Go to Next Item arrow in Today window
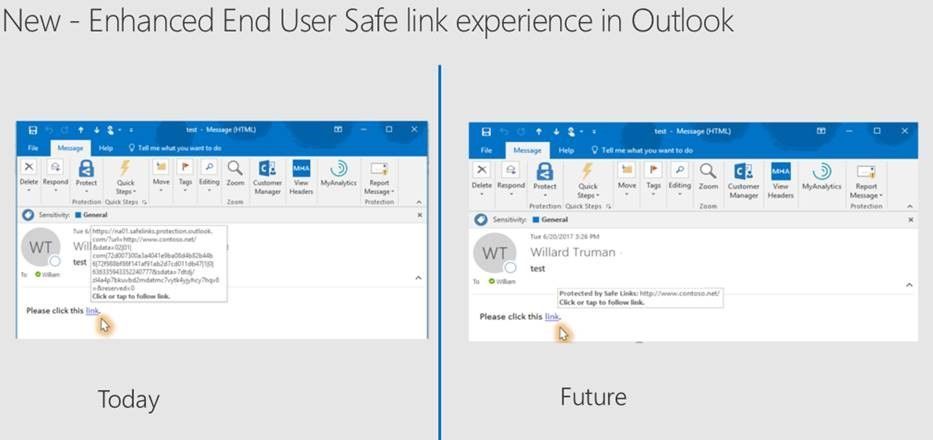933x440 pixels. (x=96, y=130)
